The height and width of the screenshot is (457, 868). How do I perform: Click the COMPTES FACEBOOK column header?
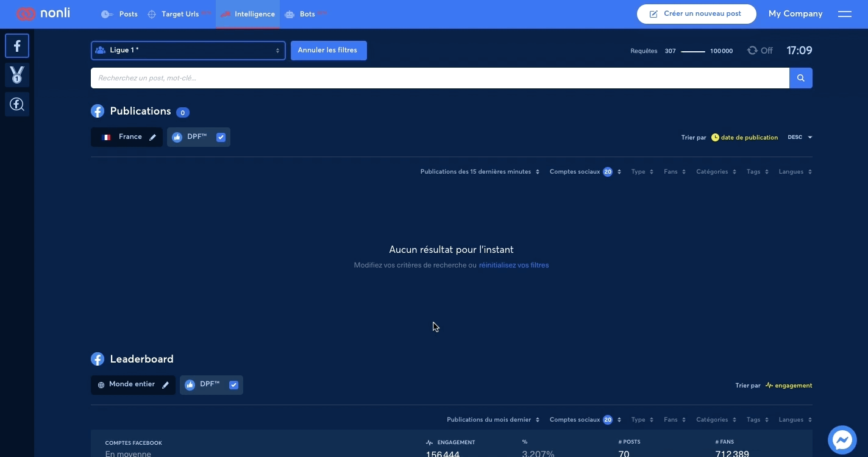click(133, 443)
